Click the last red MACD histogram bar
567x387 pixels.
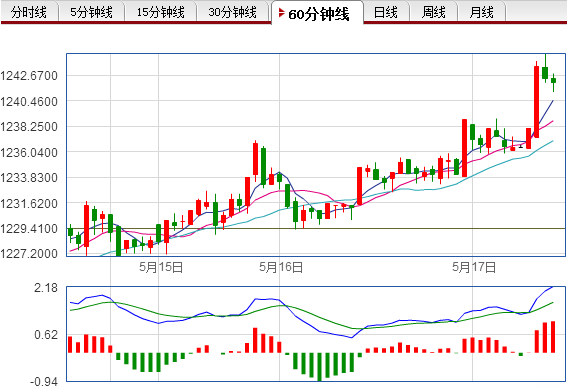click(553, 337)
